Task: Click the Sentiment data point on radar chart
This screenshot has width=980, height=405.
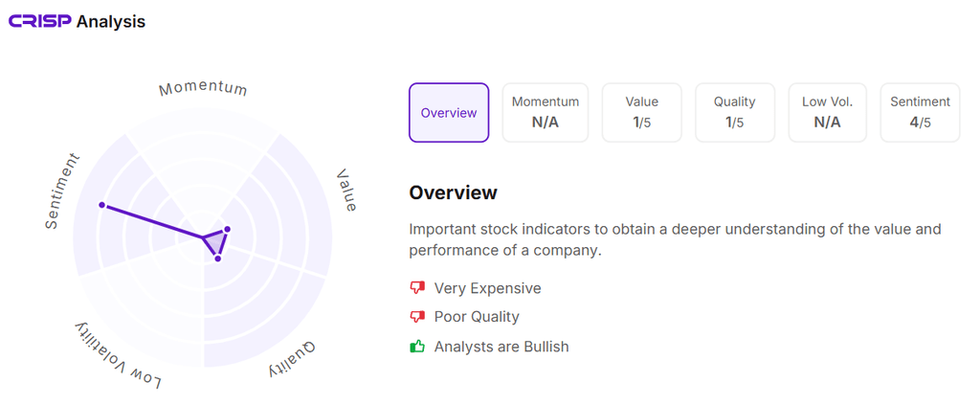Action: pyautogui.click(x=101, y=206)
